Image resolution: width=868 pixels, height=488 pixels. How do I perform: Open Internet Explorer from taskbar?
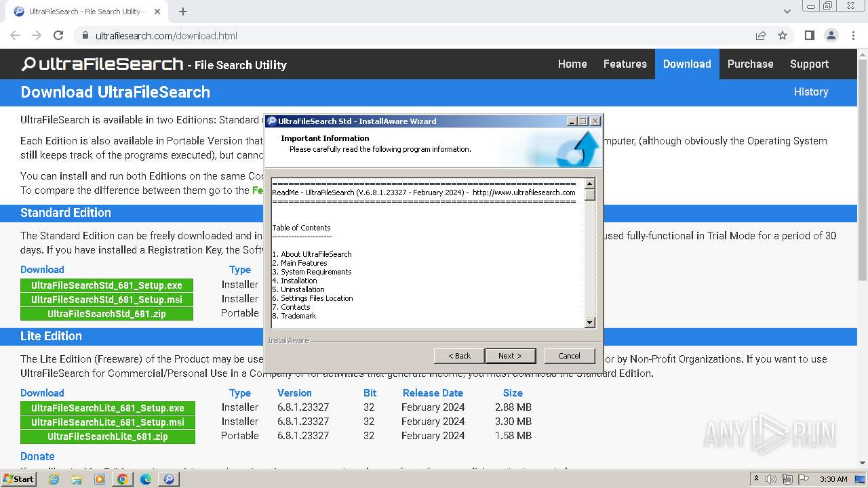point(54,479)
